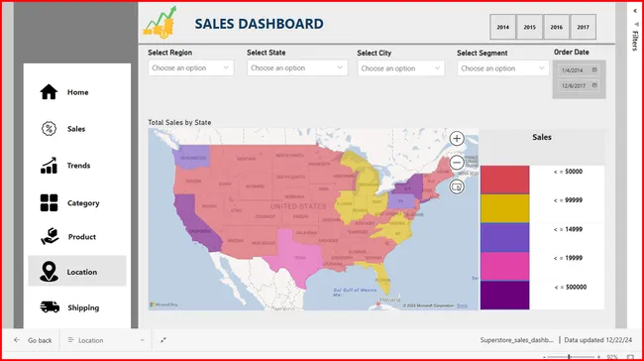The height and width of the screenshot is (361, 644).
Task: Open calendar picker for end date 12/6/2017
Action: coord(594,85)
